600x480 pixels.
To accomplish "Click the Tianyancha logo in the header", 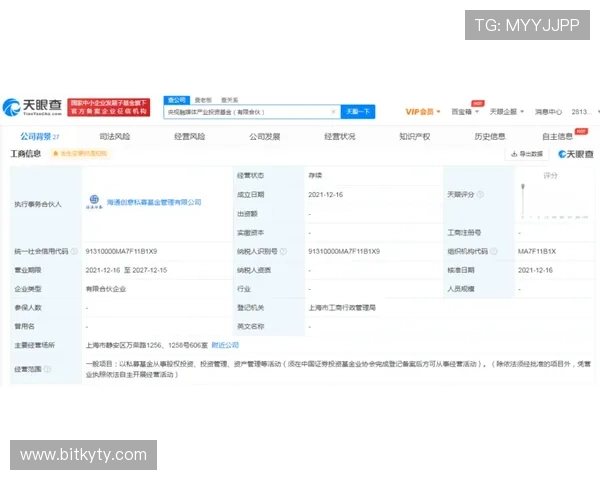I will click(x=32, y=107).
